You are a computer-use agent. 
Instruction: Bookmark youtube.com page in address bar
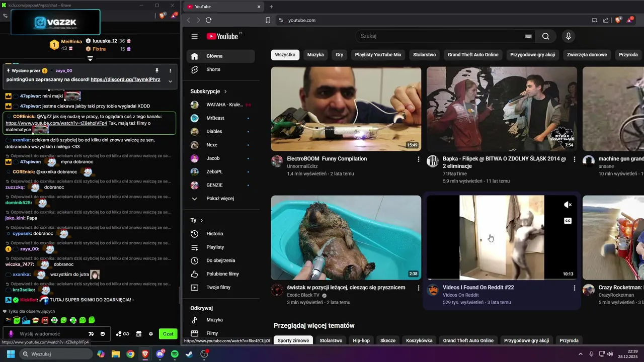point(268,20)
